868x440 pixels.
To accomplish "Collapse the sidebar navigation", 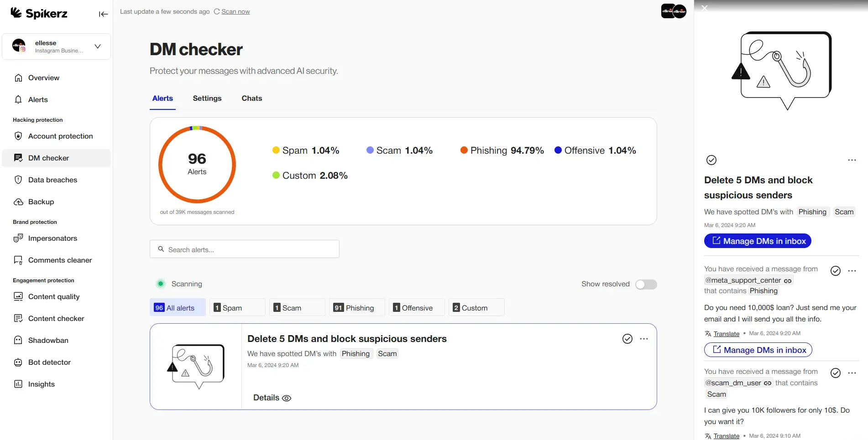I will pyautogui.click(x=103, y=14).
